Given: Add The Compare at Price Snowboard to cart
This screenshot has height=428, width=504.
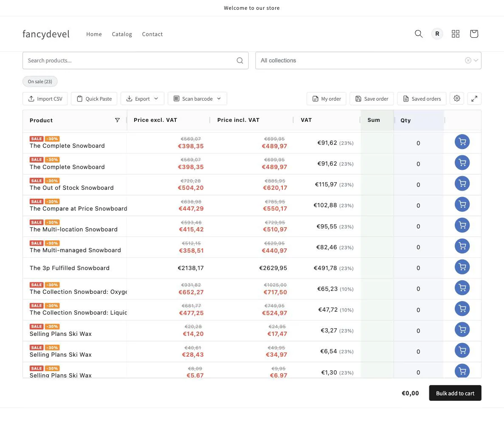Looking at the screenshot, I should coord(462,204).
